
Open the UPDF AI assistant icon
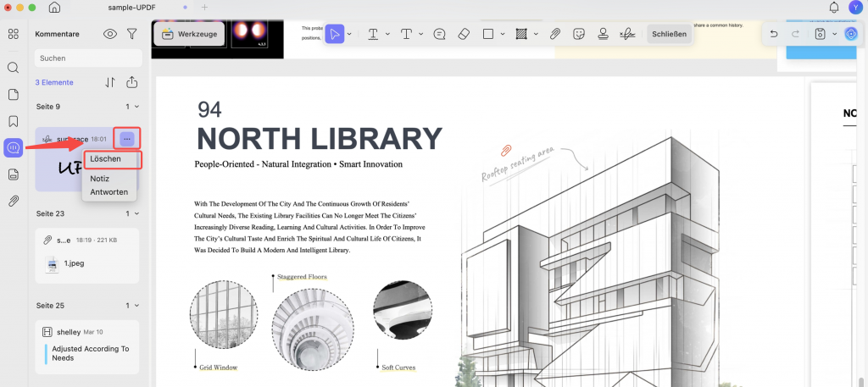[x=851, y=34]
